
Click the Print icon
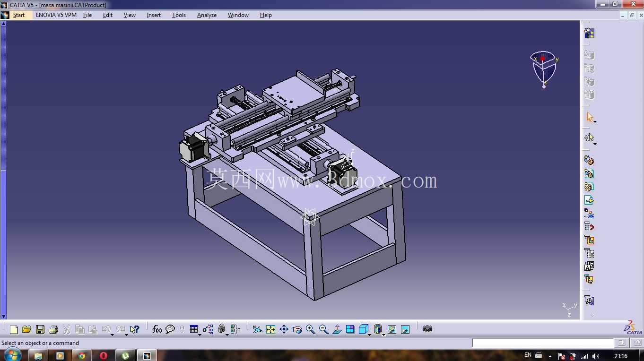click(53, 329)
